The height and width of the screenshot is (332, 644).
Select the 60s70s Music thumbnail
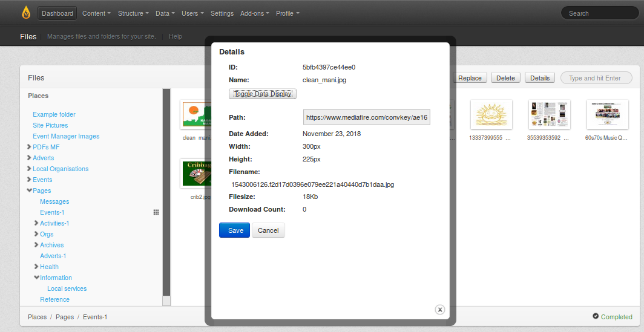tap(607, 114)
